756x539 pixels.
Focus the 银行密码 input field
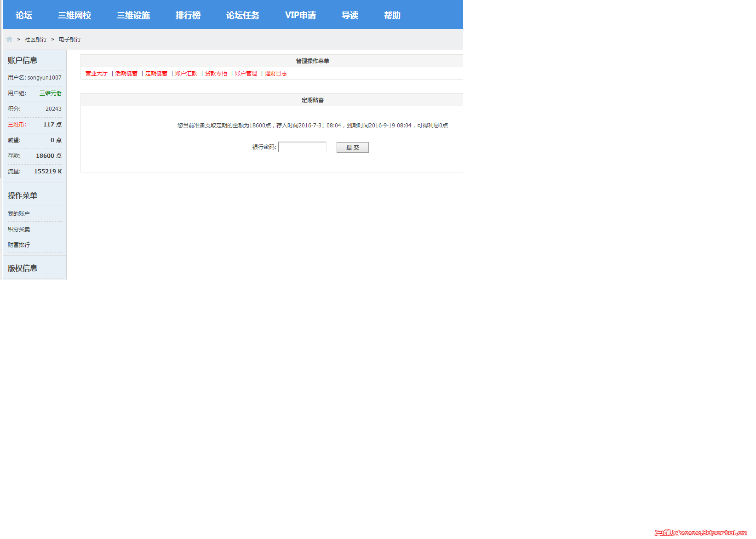pyautogui.click(x=302, y=147)
